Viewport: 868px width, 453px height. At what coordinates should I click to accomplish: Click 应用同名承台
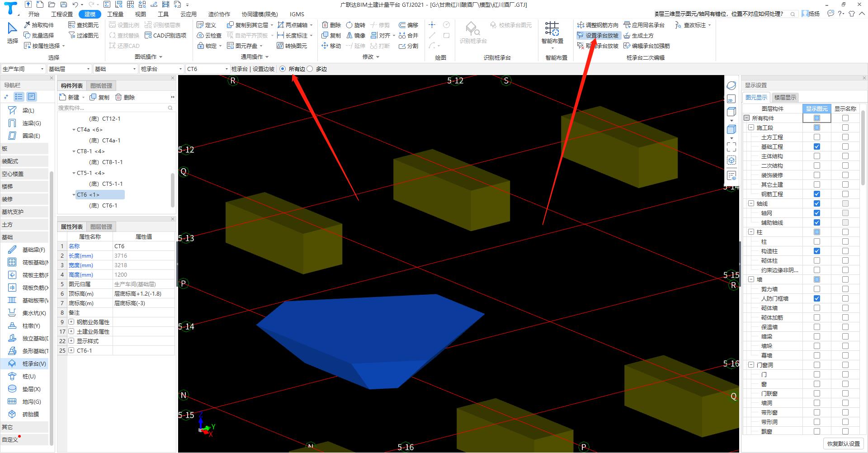(644, 25)
